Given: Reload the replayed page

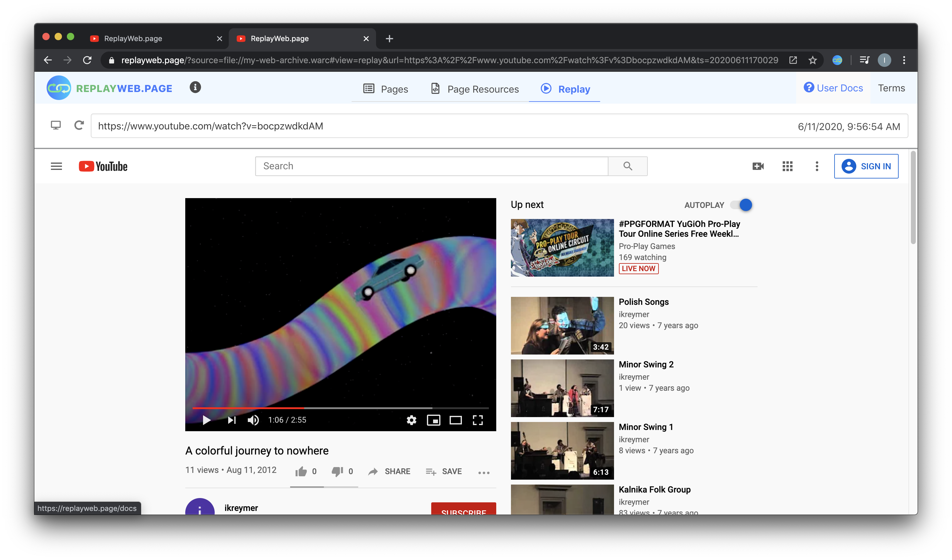Looking at the screenshot, I should point(79,125).
